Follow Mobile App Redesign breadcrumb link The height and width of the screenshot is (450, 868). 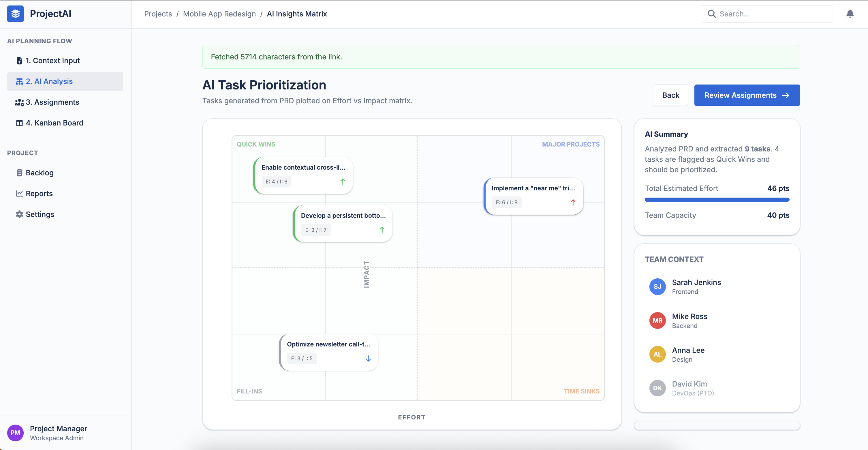pyautogui.click(x=219, y=14)
